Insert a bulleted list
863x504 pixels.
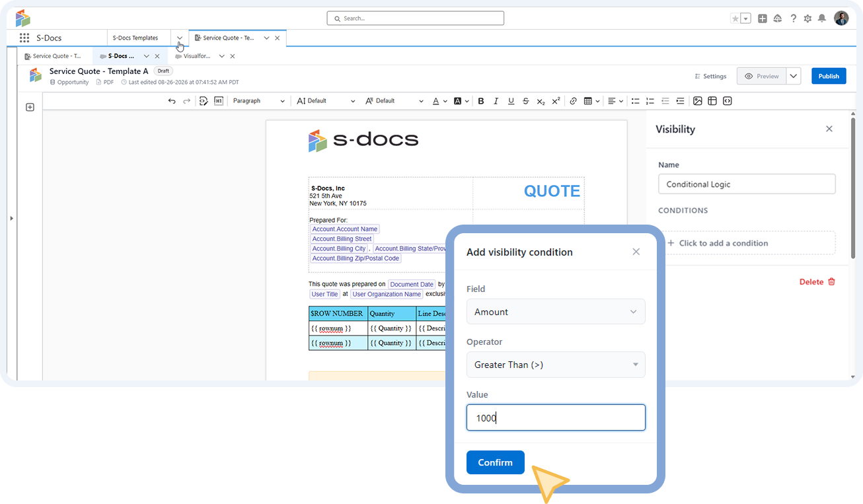pyautogui.click(x=635, y=101)
